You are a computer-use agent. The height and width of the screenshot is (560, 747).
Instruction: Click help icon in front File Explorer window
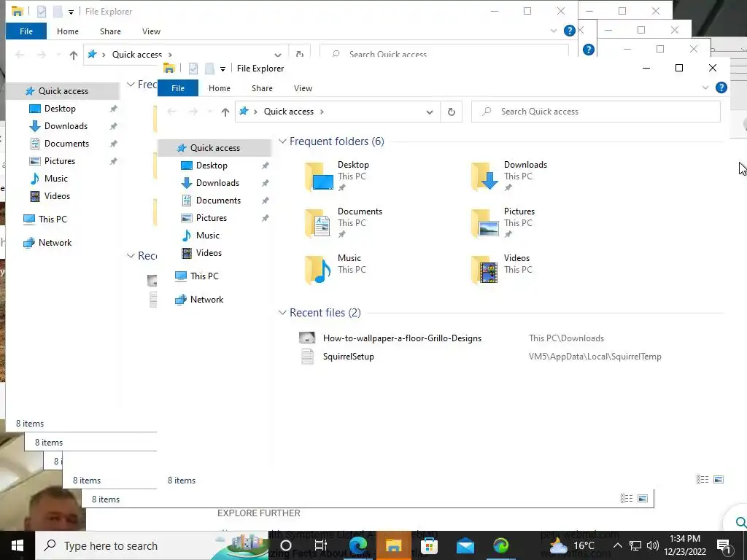click(721, 87)
